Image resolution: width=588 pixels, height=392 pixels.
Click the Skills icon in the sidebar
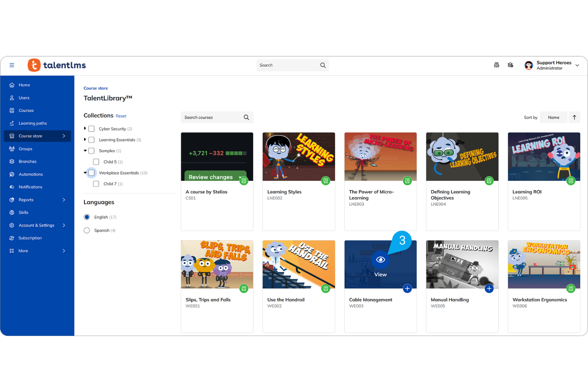coord(12,212)
